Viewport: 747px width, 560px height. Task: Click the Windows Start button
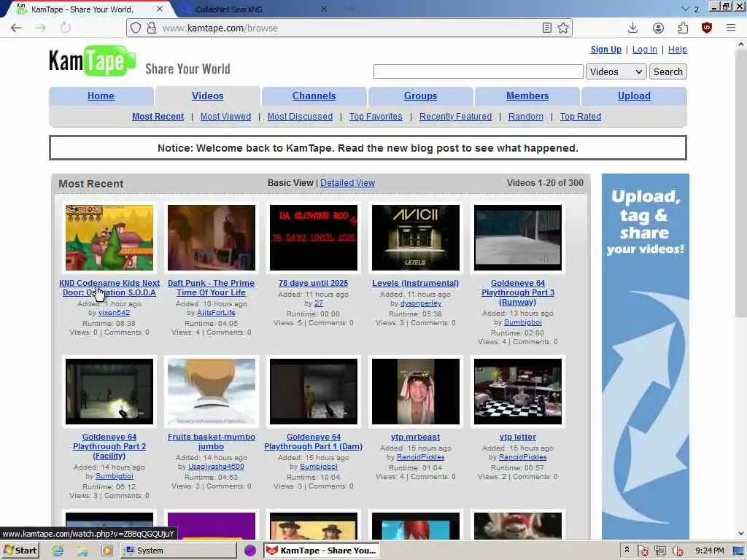[x=20, y=551]
